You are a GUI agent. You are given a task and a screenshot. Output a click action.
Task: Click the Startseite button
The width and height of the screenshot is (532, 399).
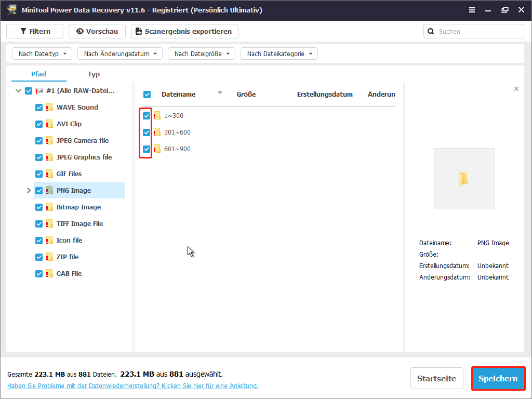[436, 378]
